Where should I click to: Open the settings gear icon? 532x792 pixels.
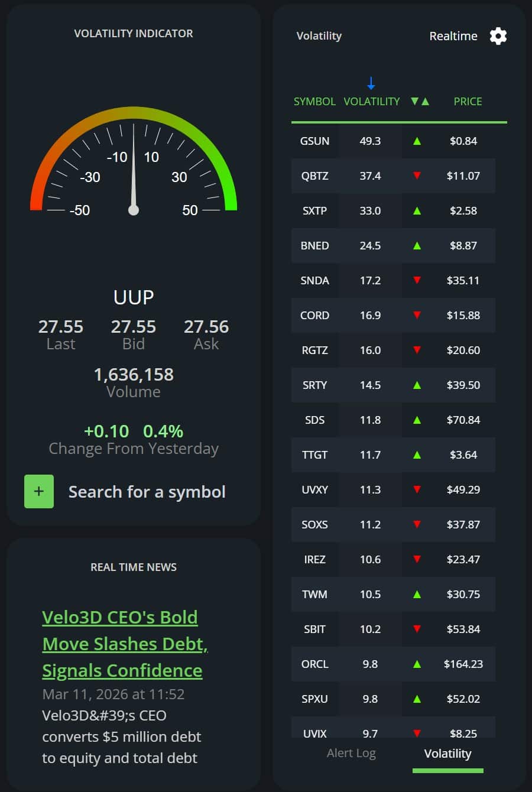(x=498, y=36)
